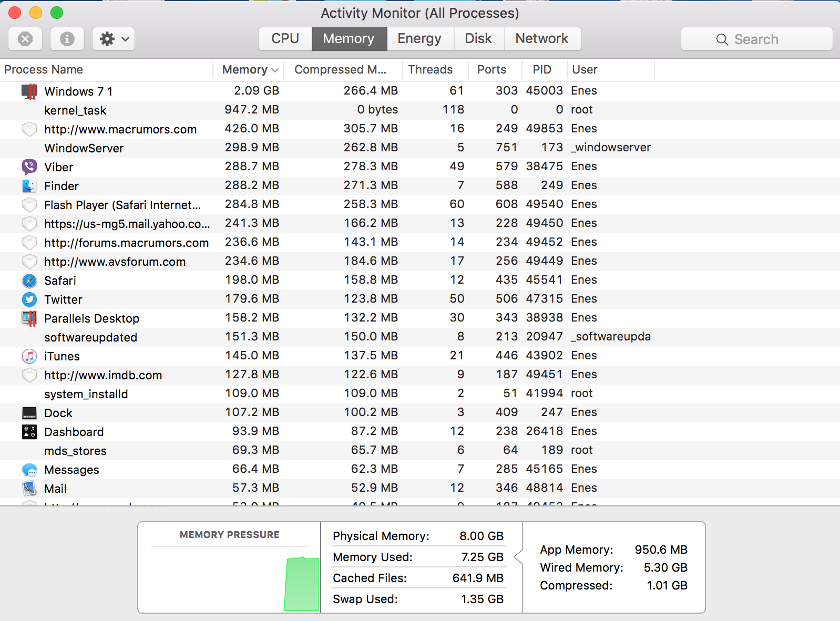Click the _windowserver user entry
Viewport: 840px width, 621px height.
611,147
